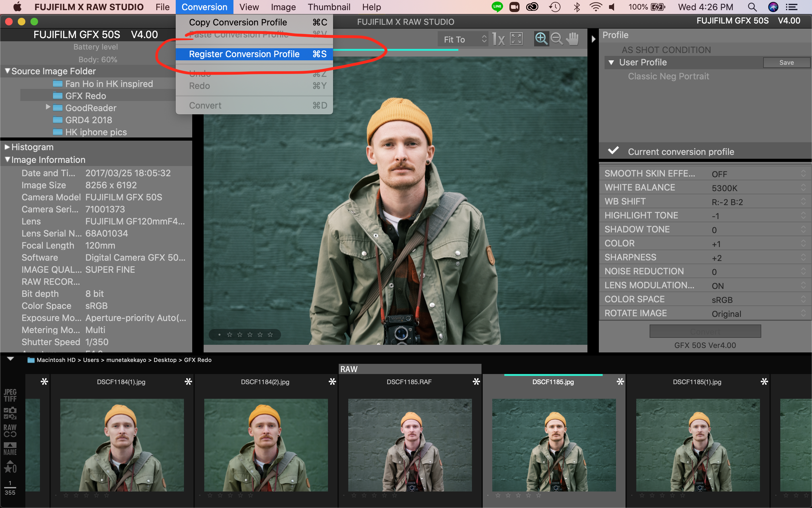812x508 pixels.
Task: Open Creative Cloud menu bar icon
Action: pyautogui.click(x=532, y=7)
